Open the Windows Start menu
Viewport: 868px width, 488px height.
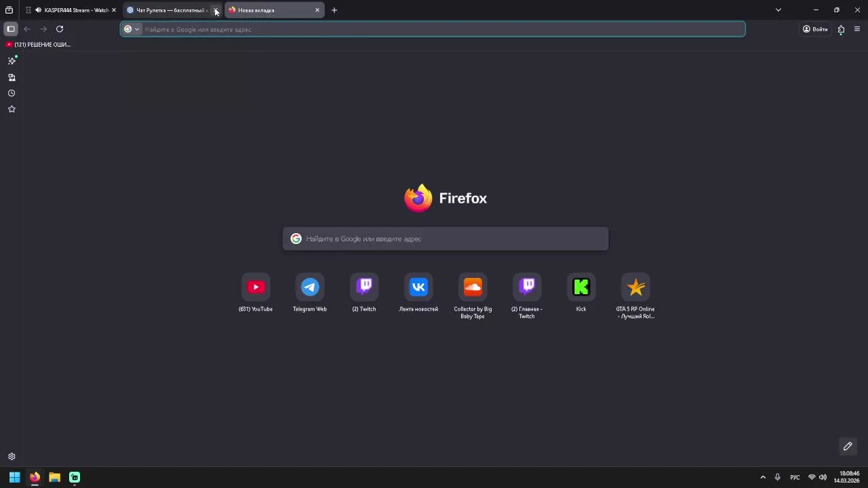[x=14, y=477]
